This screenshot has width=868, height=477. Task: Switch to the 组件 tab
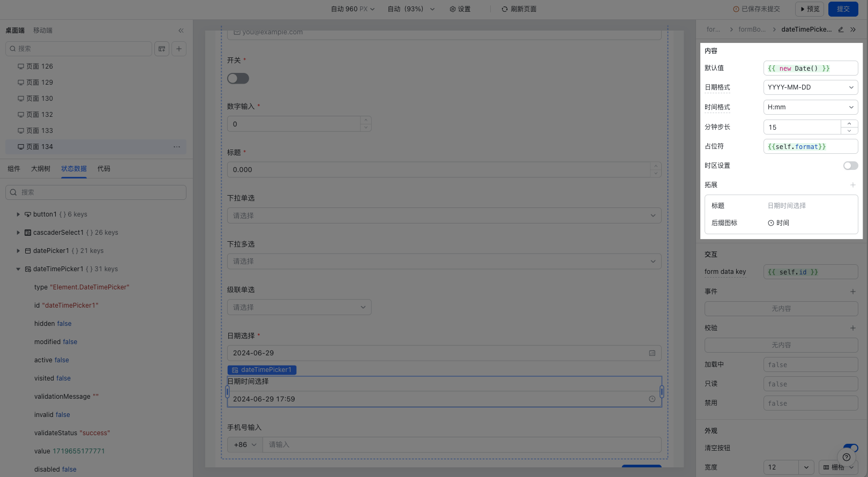tap(14, 169)
